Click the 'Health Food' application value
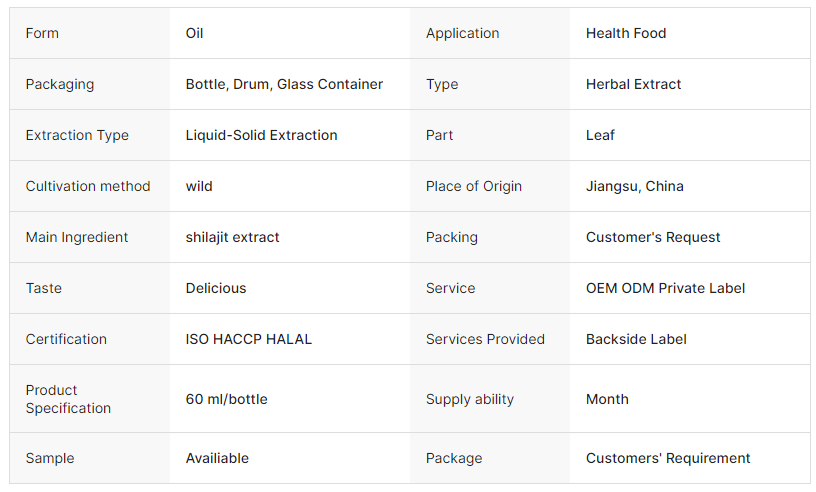 pos(626,33)
